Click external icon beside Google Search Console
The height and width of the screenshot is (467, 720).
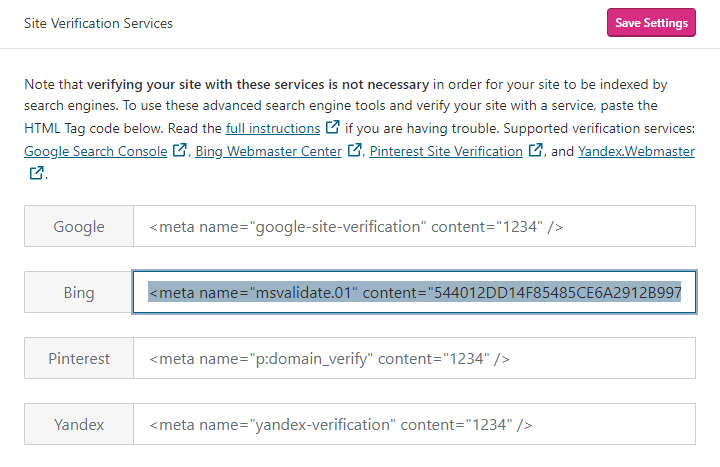(x=180, y=151)
